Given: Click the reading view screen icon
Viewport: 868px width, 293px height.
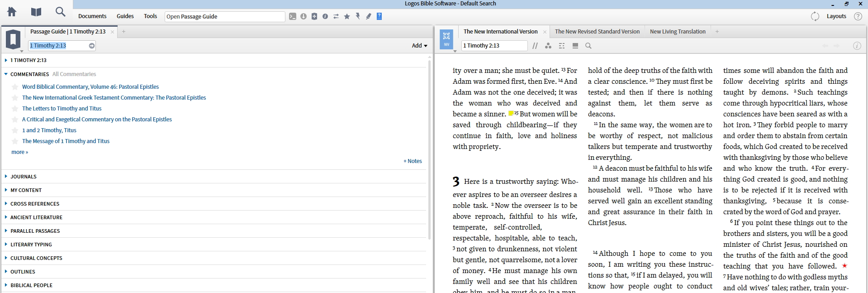Looking at the screenshot, I should point(575,46).
